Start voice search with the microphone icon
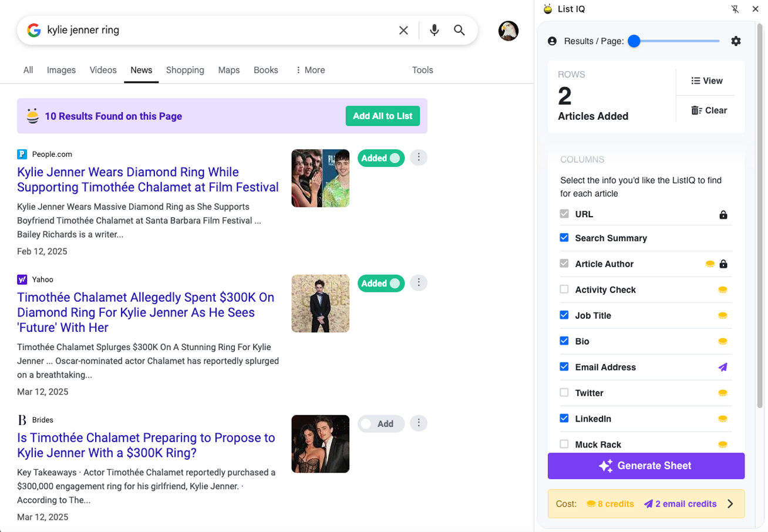 (x=434, y=30)
